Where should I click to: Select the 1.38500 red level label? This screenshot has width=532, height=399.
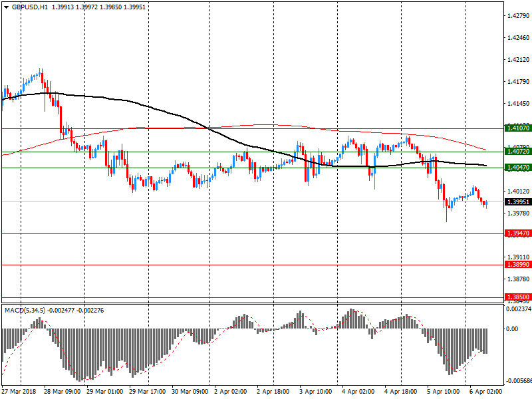518,297
